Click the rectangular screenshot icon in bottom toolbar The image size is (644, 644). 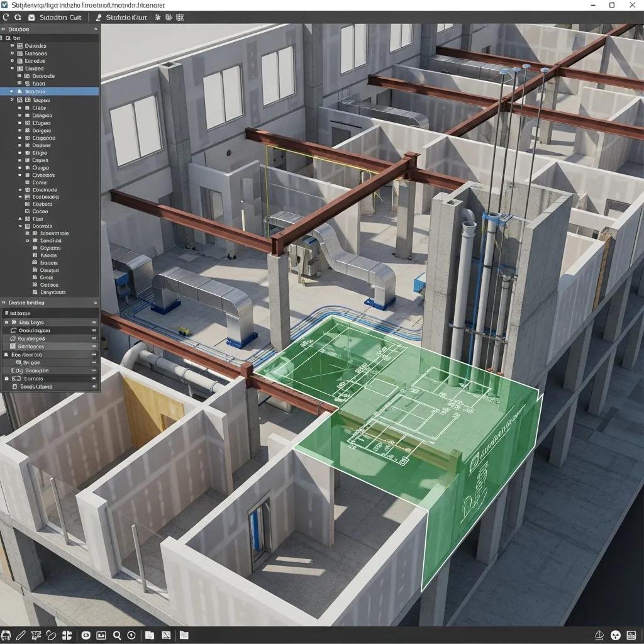[x=101, y=635]
